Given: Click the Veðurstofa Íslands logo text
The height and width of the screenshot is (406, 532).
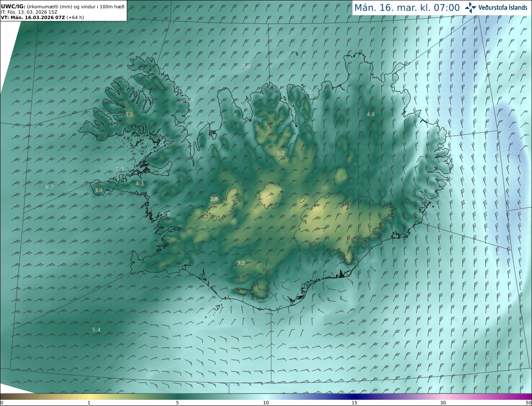Looking at the screenshot, I should 503,7.
